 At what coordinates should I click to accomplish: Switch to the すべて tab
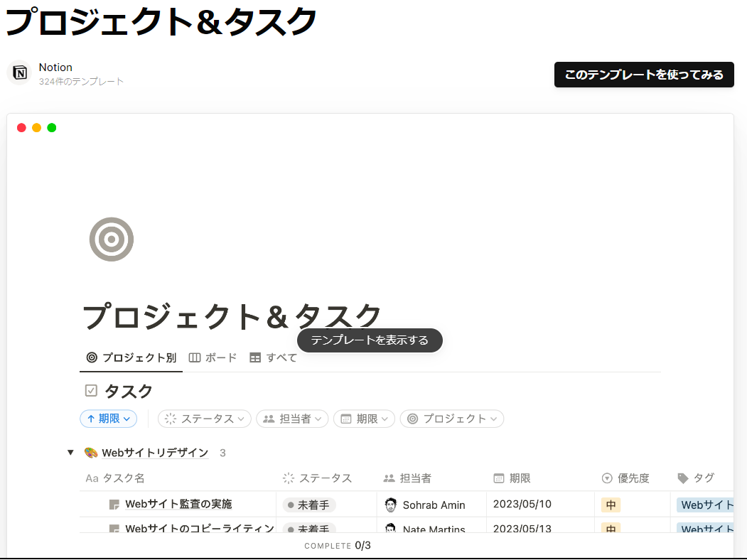point(274,357)
